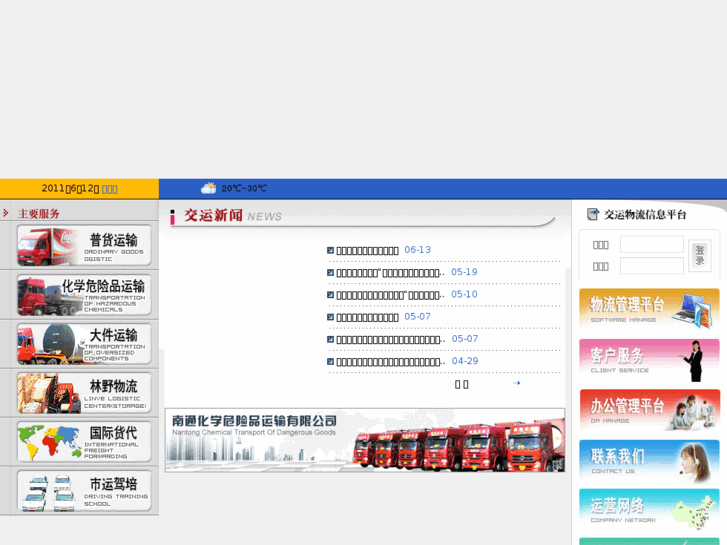
Task: Click bullet icon of 05-10 news
Action: pyautogui.click(x=330, y=295)
